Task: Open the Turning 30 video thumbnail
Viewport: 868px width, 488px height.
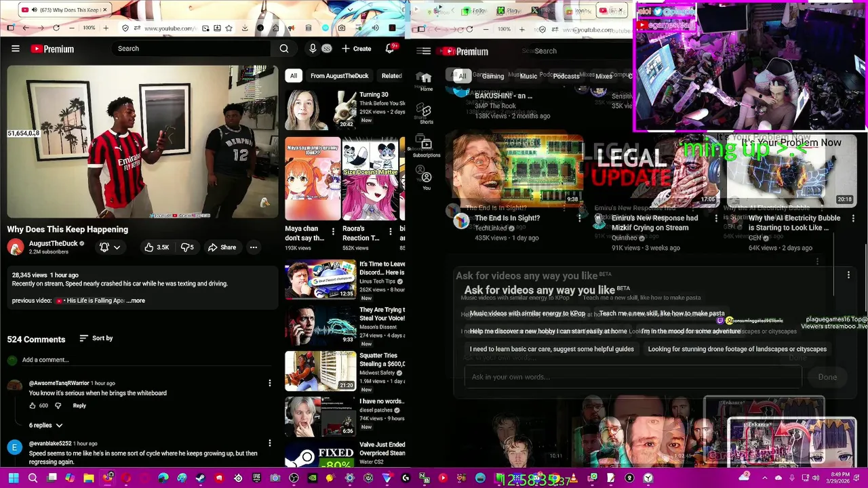Action: click(321, 109)
